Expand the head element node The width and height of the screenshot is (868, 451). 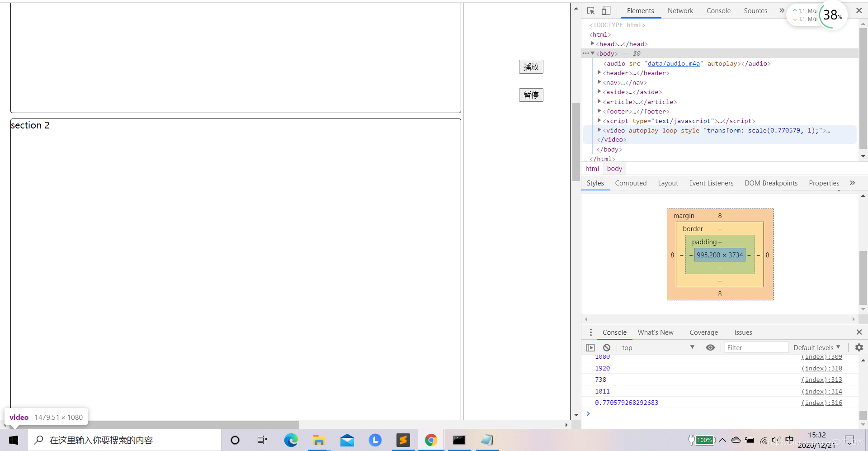592,43
